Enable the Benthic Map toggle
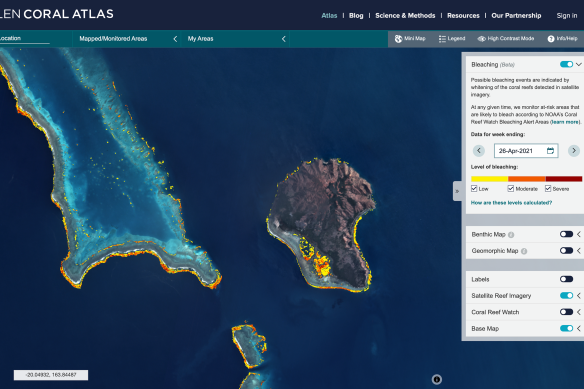This screenshot has height=389, width=584. [x=566, y=234]
